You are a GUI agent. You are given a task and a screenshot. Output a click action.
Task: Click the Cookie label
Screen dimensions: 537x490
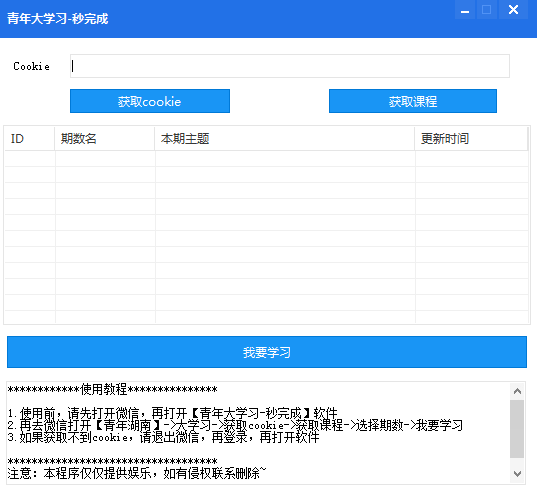[x=32, y=66]
